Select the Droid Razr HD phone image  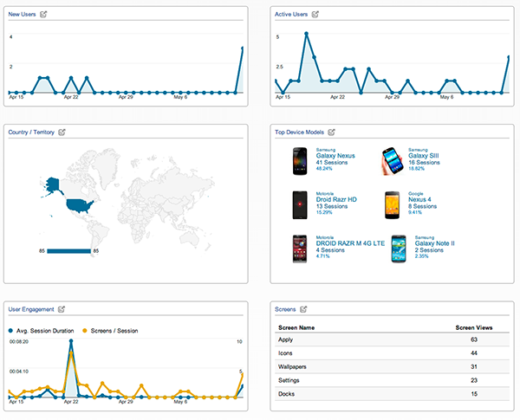[x=300, y=205]
